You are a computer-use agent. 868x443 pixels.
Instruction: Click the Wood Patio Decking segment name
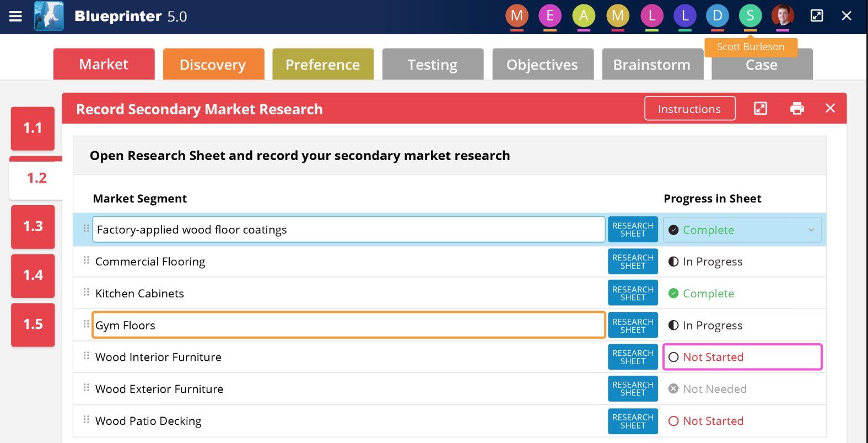148,421
